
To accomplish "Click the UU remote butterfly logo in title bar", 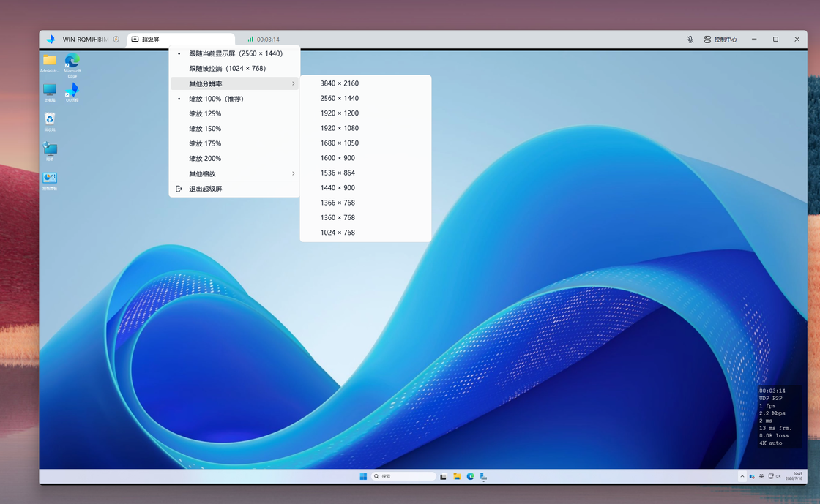I will (51, 40).
